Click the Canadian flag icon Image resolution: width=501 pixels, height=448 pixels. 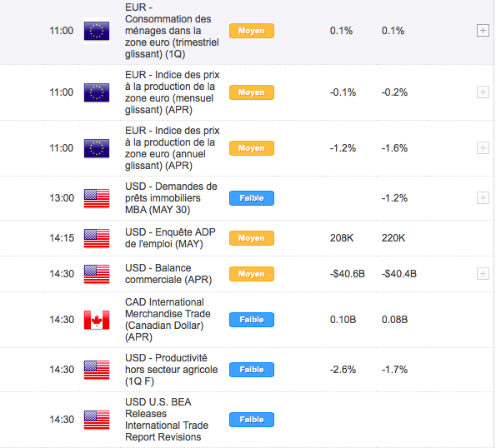(97, 320)
